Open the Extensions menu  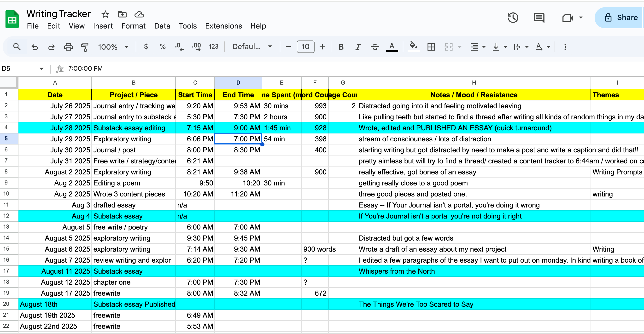pyautogui.click(x=223, y=26)
